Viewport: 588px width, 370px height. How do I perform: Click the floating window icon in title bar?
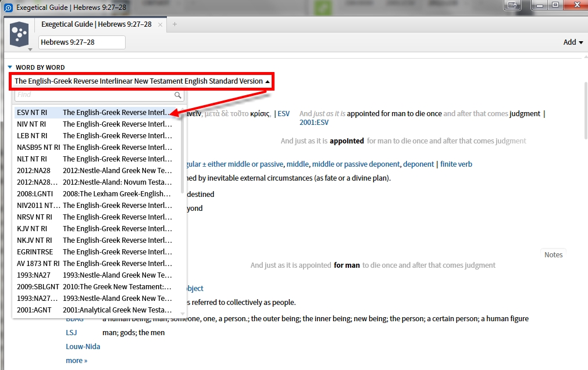click(x=512, y=5)
